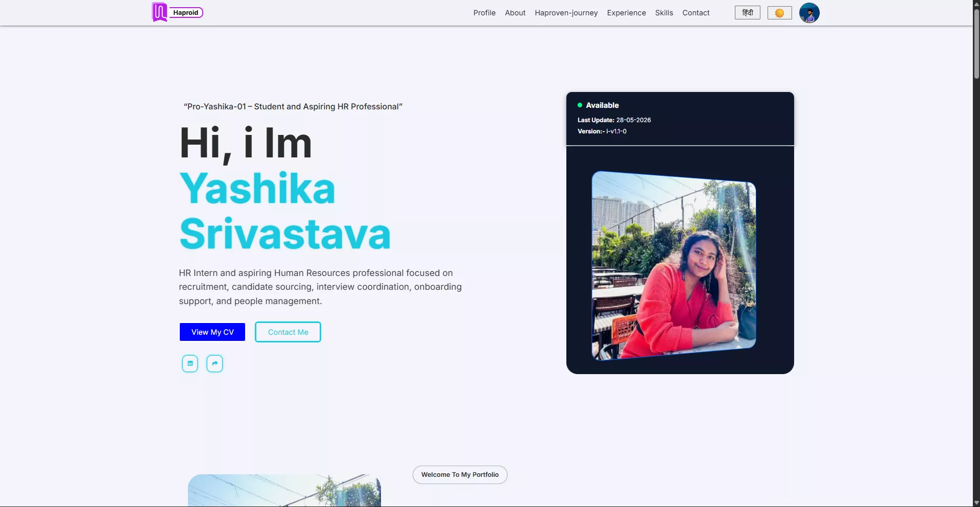Click the scrollbar down arrow
Image resolution: width=980 pixels, height=507 pixels.
[x=976, y=503]
